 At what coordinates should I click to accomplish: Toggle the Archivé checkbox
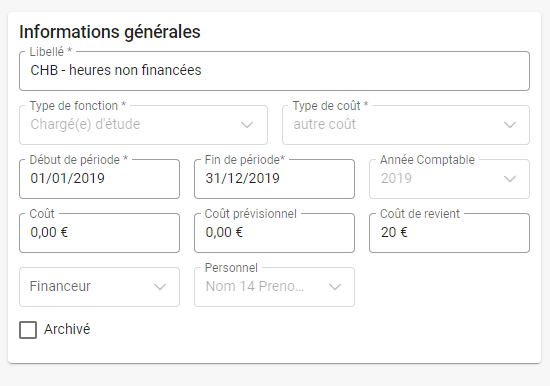(28, 330)
